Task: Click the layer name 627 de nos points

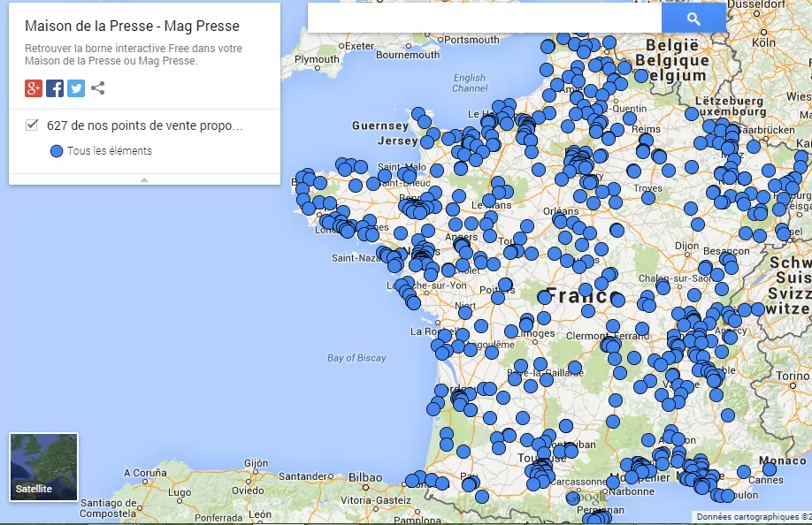Action: [144, 126]
